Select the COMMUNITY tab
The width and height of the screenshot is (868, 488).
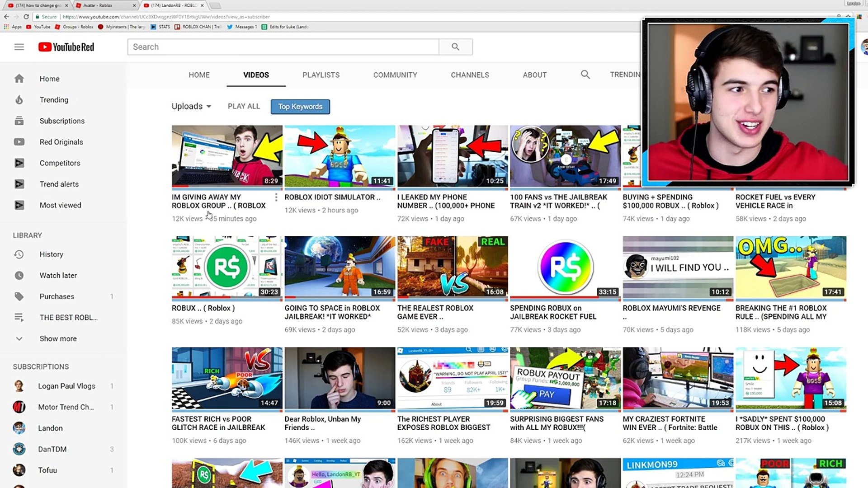coord(395,75)
